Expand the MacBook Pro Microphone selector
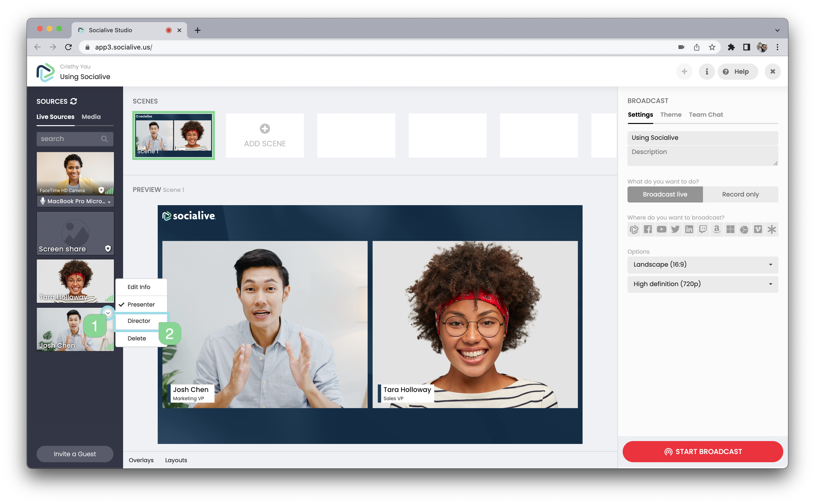This screenshot has height=504, width=815. click(x=75, y=201)
